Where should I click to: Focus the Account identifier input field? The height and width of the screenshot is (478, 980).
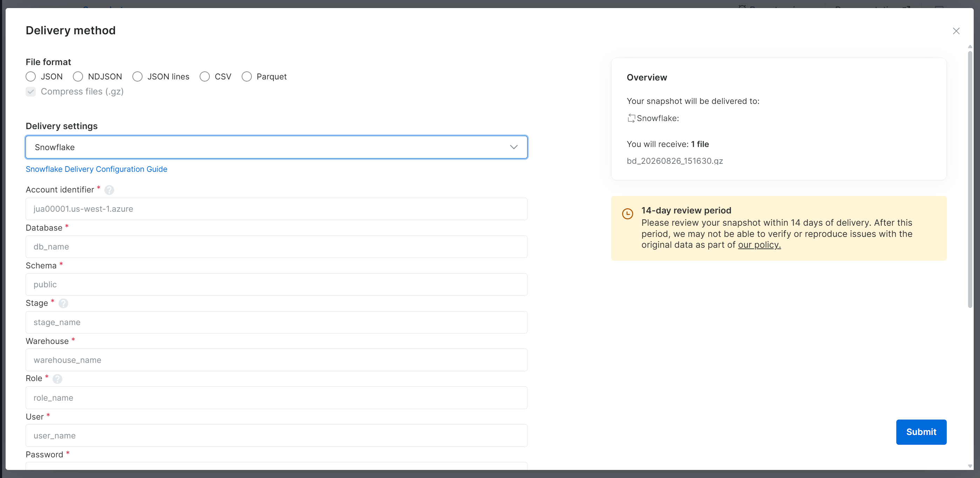pyautogui.click(x=276, y=209)
